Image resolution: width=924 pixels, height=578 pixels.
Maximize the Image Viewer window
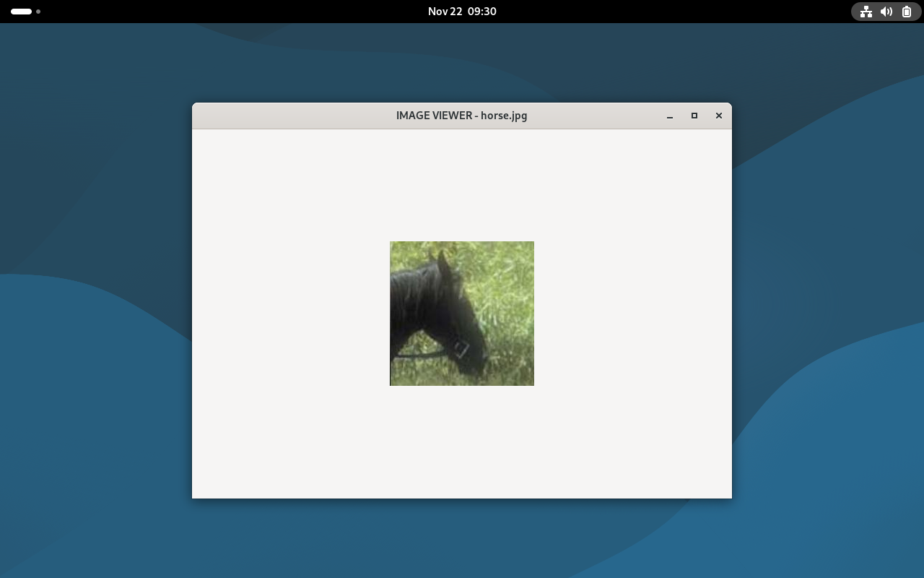694,116
